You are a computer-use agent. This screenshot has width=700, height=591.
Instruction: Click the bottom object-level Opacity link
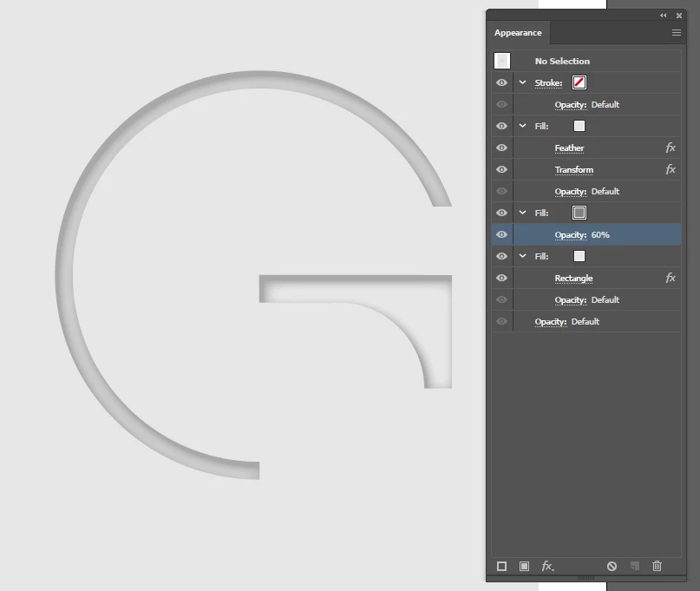(551, 322)
